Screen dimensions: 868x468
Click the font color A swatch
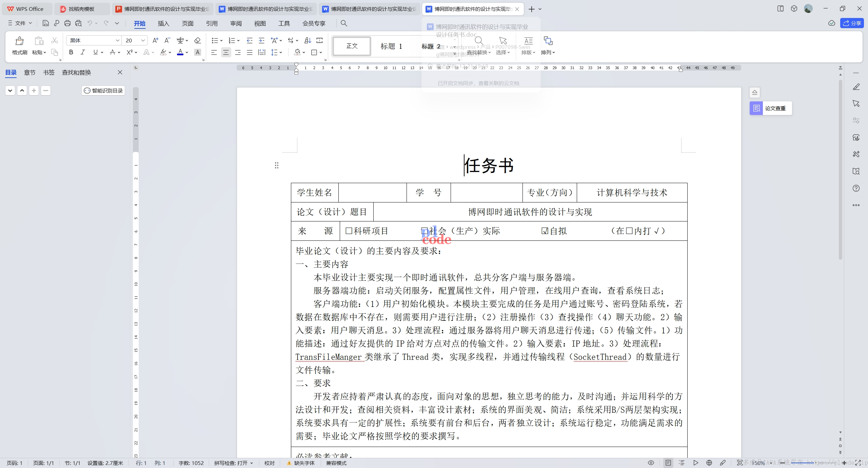[x=180, y=52]
